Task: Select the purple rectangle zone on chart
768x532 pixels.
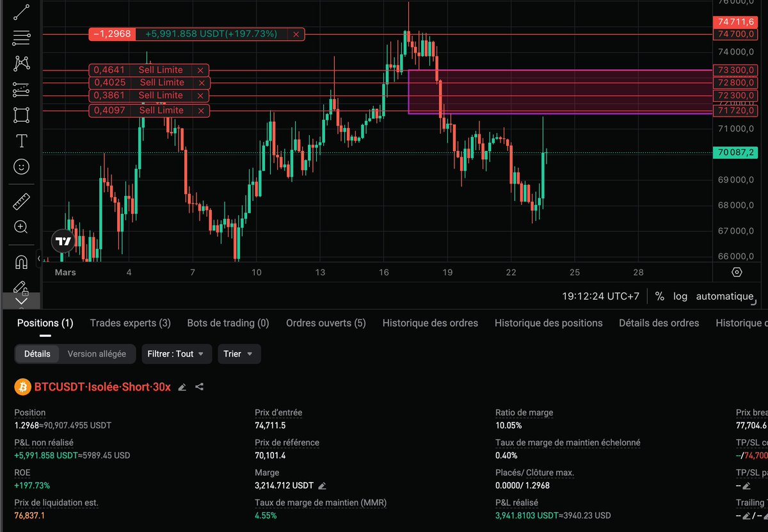Action: point(560,92)
